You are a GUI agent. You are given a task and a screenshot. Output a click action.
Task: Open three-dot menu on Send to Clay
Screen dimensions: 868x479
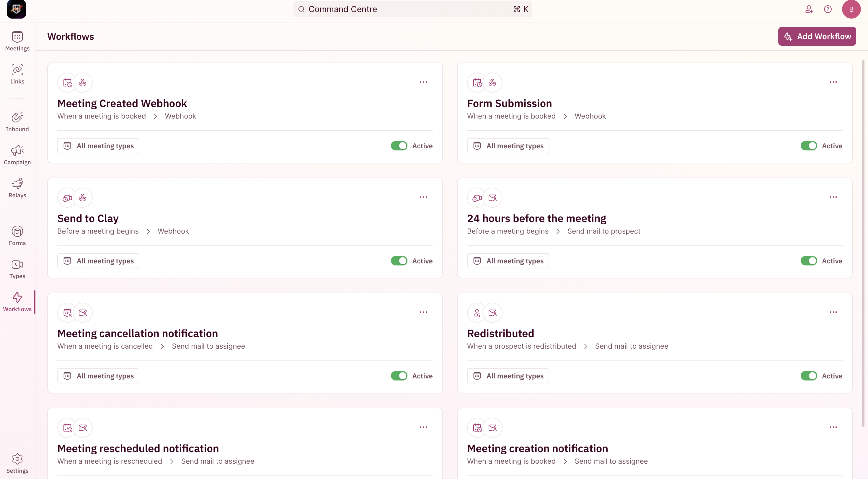pyautogui.click(x=423, y=197)
